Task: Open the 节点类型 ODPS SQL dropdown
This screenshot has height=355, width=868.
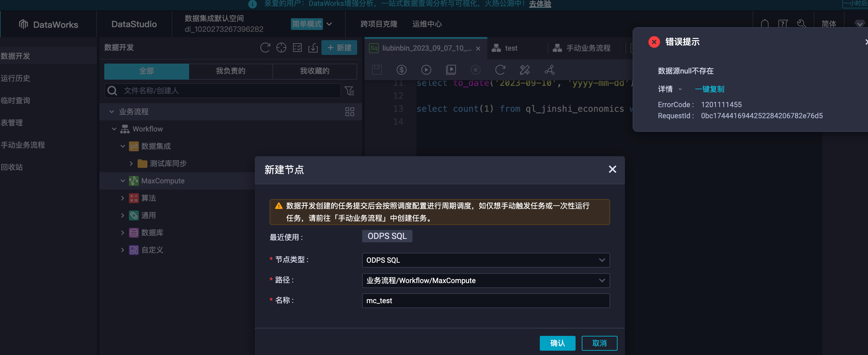Action: (486, 260)
